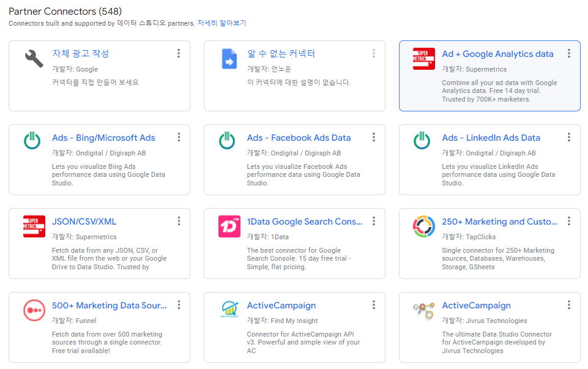Open more options for 500+ Marketing Data Sources
588x369 pixels.
(x=179, y=305)
